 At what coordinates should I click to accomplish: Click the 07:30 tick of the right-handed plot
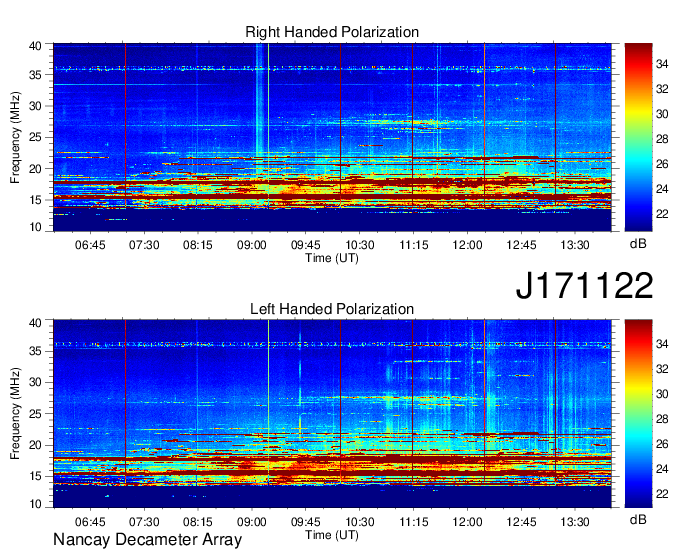(x=144, y=245)
